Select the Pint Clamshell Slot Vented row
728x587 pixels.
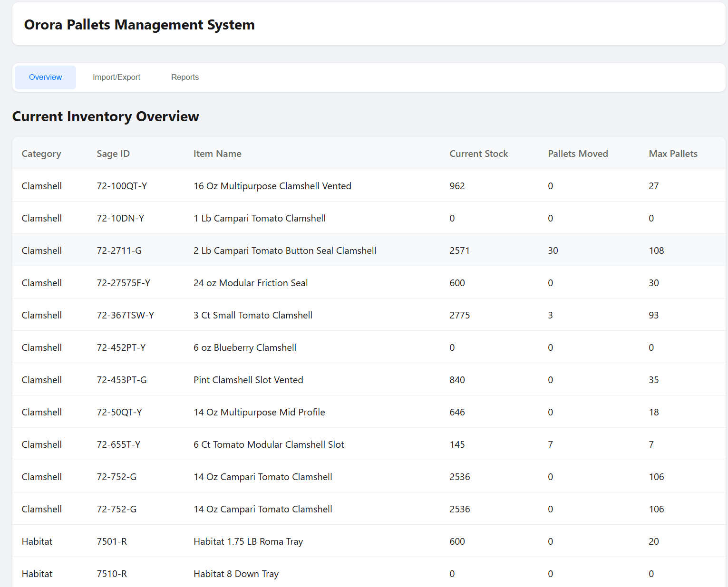(248, 380)
